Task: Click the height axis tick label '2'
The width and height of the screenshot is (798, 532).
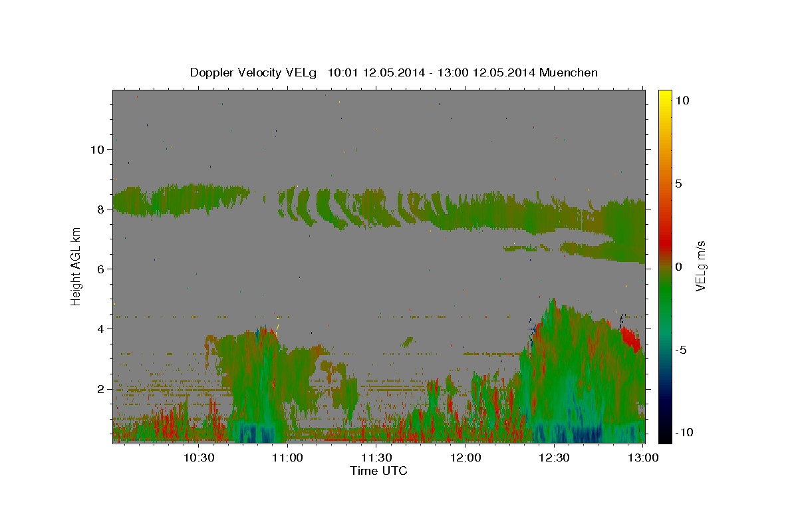Action: pos(101,388)
